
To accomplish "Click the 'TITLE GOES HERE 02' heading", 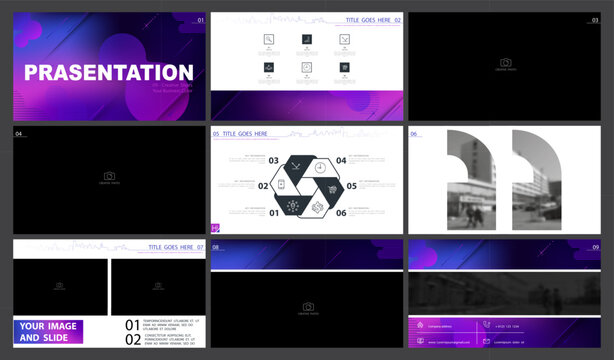I will (373, 20).
